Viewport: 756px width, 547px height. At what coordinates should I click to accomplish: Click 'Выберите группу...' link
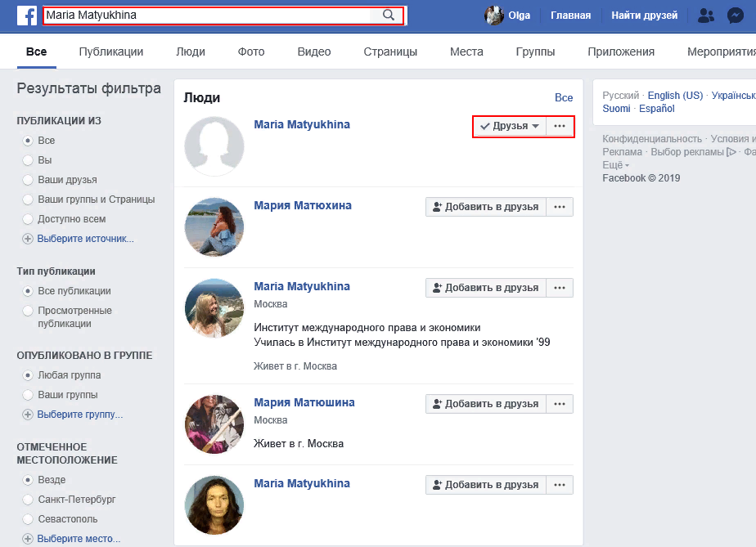coord(80,415)
